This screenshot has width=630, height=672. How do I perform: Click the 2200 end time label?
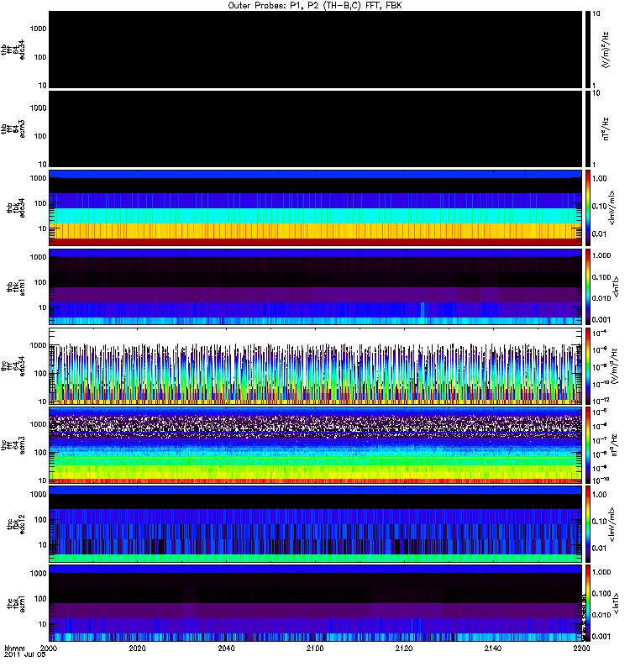[580, 648]
